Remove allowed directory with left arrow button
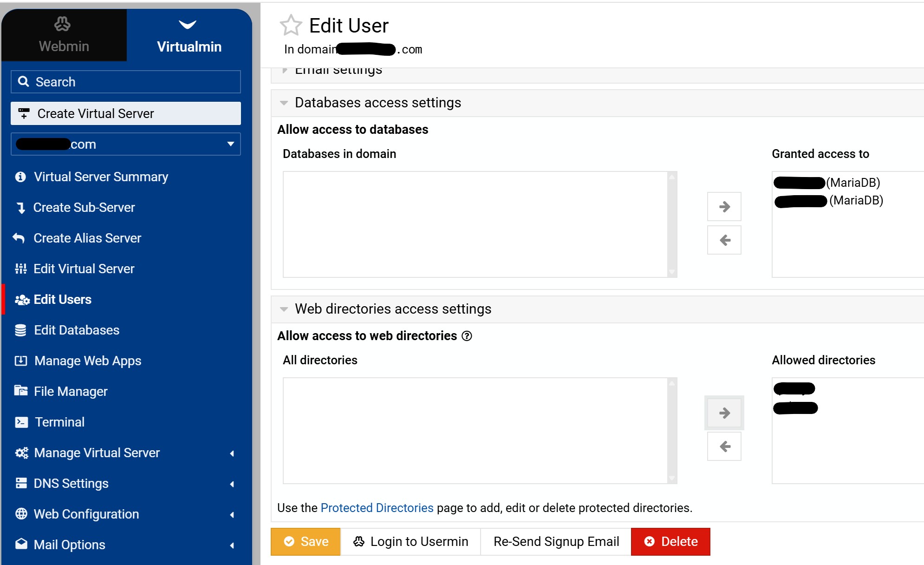 pyautogui.click(x=724, y=447)
